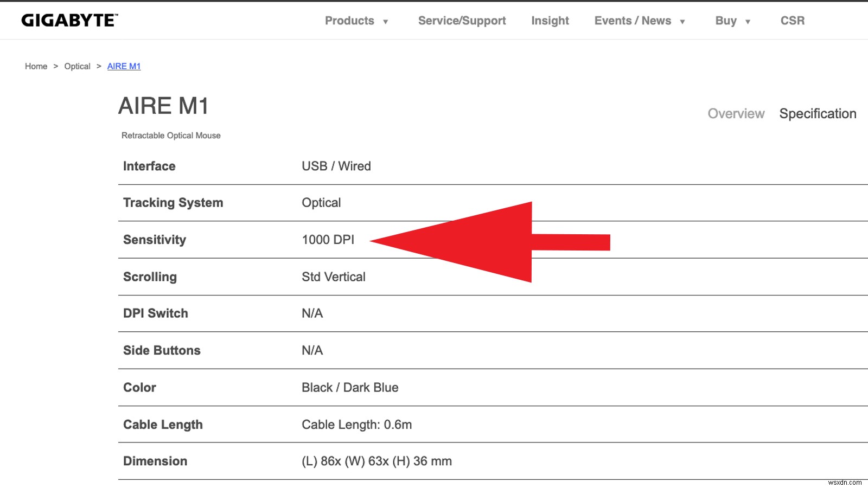Expand the Products dropdown arrow
This screenshot has width=868, height=488.
coord(386,22)
